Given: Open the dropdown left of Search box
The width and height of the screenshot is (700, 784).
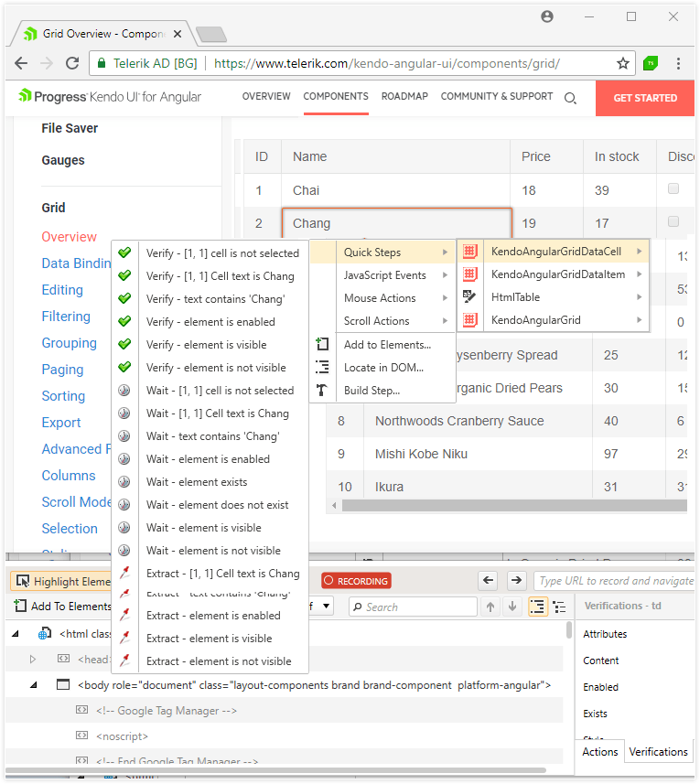Looking at the screenshot, I should [327, 606].
